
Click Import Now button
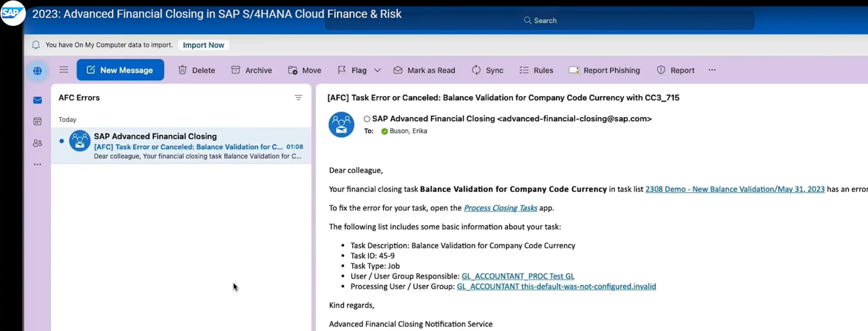203,45
